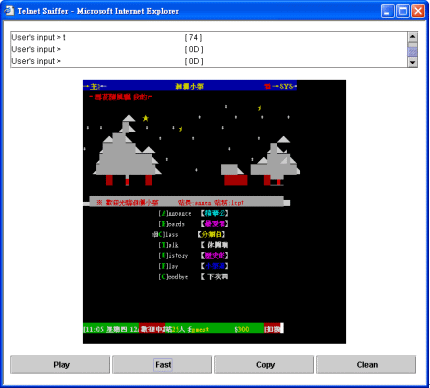
Task: Click the Copy button
Action: click(x=264, y=365)
